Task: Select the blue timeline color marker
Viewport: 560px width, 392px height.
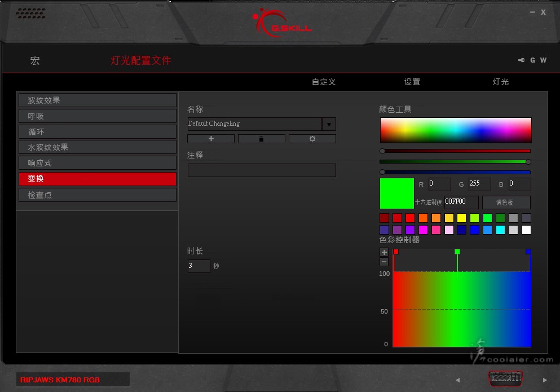Action: click(x=528, y=252)
